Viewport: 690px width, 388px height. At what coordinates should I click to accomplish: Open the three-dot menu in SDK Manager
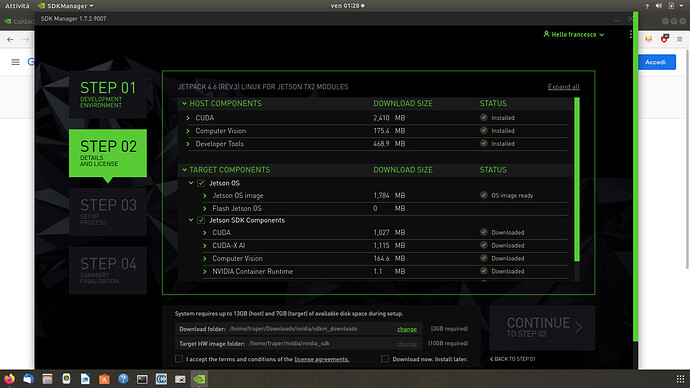pos(631,34)
